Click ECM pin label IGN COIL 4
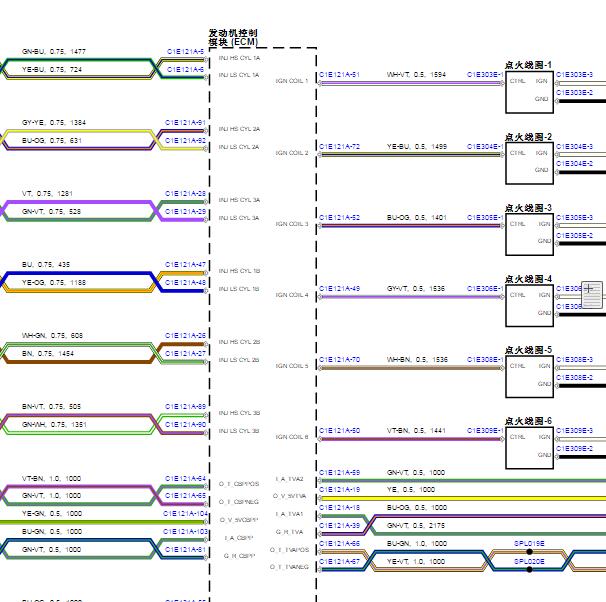606x602 pixels. (x=292, y=295)
